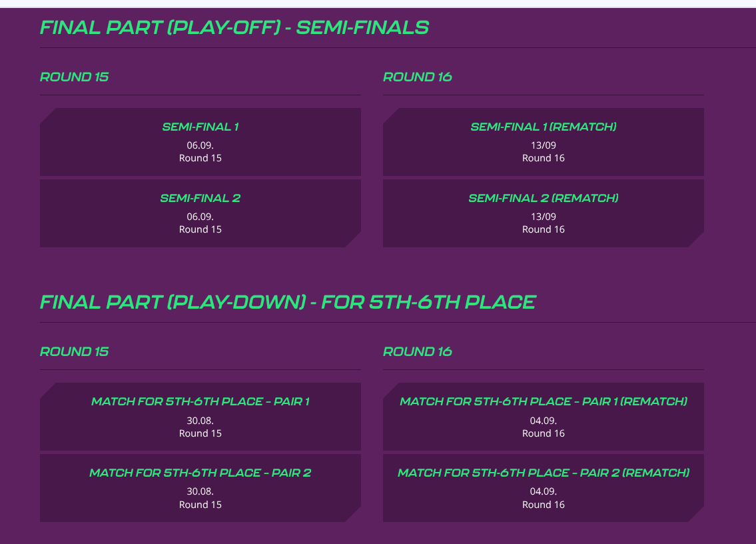Image resolution: width=756 pixels, height=544 pixels.
Task: Open the Semi-Final 1 match title
Action: (x=200, y=127)
